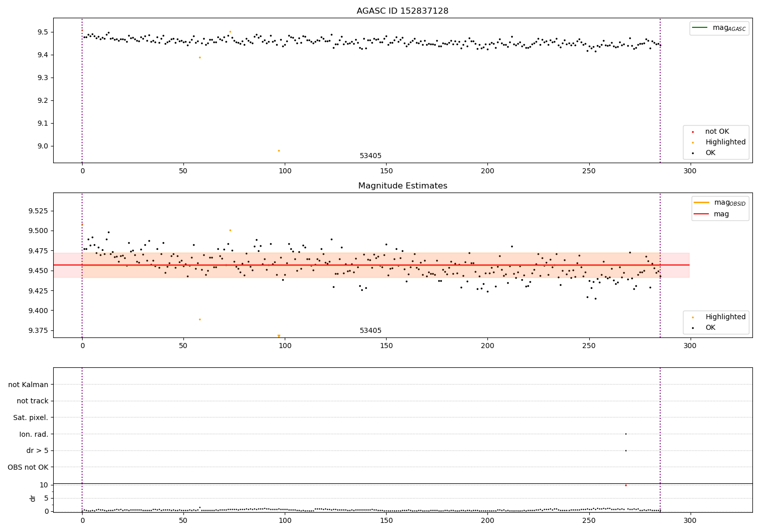Click orange downward triangle marker in Magnitude Estimates plot
Screen dimensions: 760x532
click(279, 336)
